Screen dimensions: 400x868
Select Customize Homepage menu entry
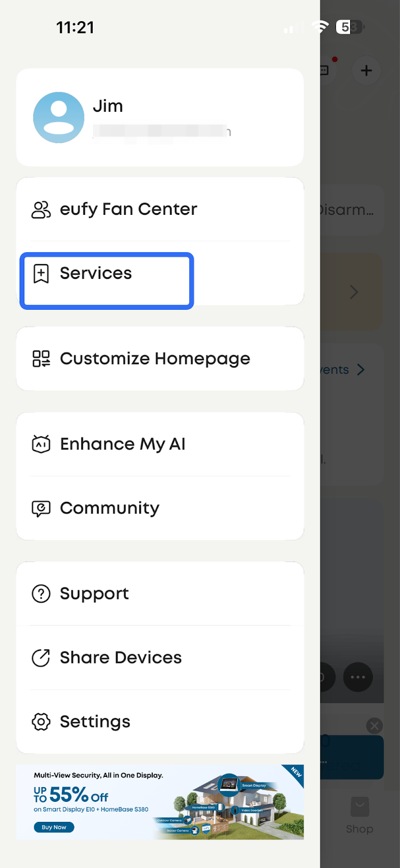coord(155,359)
